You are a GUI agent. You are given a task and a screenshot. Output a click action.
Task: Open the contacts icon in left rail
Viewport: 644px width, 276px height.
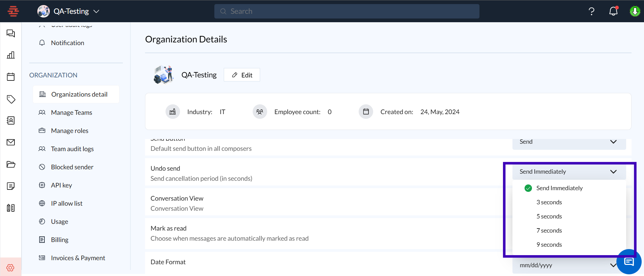(11, 120)
